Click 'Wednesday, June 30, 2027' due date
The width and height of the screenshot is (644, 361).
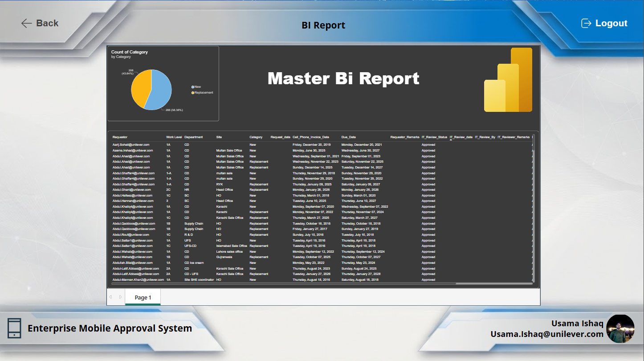(361, 151)
